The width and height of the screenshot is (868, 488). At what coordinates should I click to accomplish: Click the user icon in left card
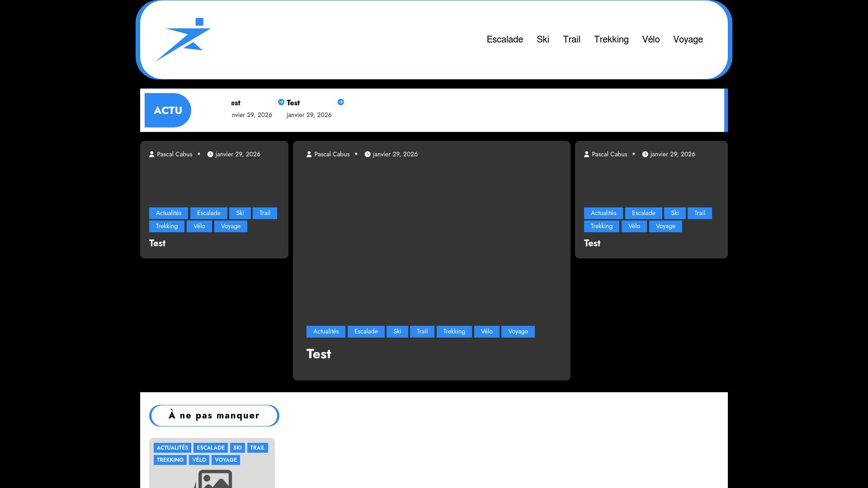(x=152, y=154)
